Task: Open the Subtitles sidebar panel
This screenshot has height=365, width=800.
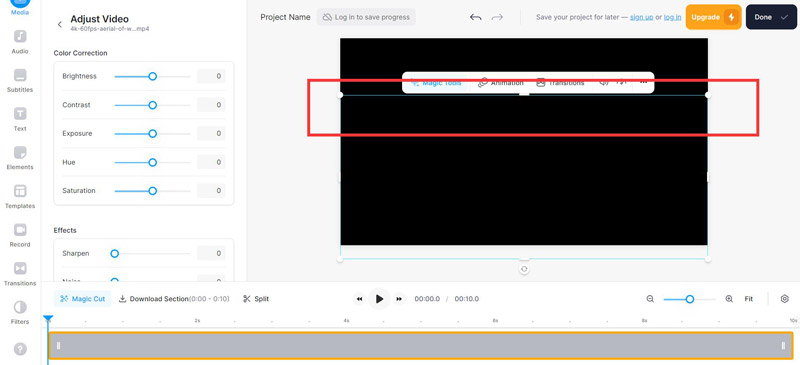Action: pyautogui.click(x=20, y=81)
